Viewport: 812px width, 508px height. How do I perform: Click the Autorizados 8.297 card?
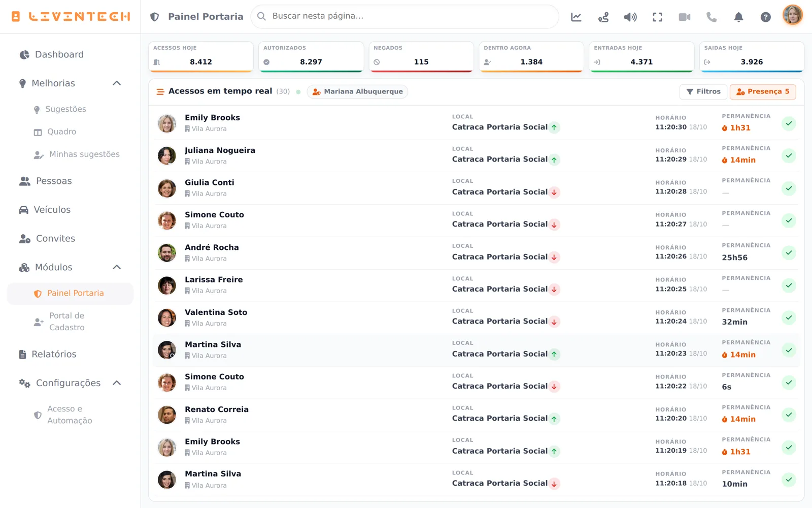coord(311,56)
